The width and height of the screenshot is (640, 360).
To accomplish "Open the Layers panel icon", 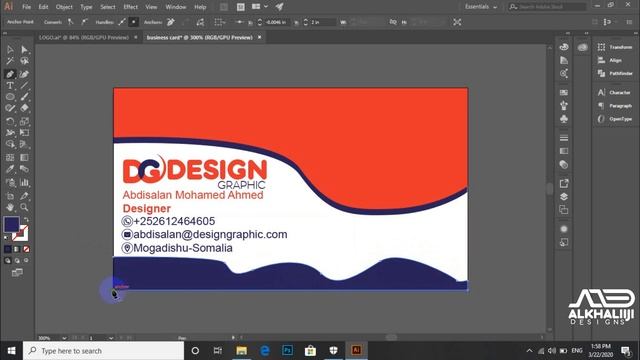I will click(x=564, y=196).
